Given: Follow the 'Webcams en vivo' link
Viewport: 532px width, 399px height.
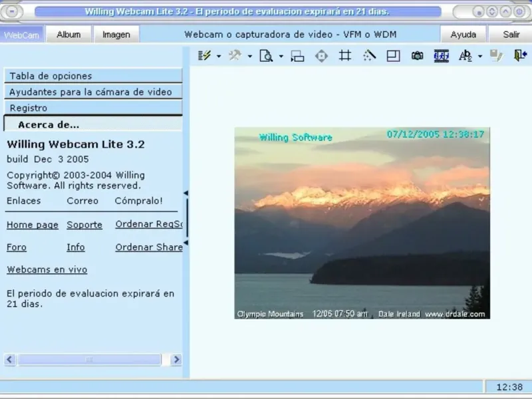Looking at the screenshot, I should 47,269.
